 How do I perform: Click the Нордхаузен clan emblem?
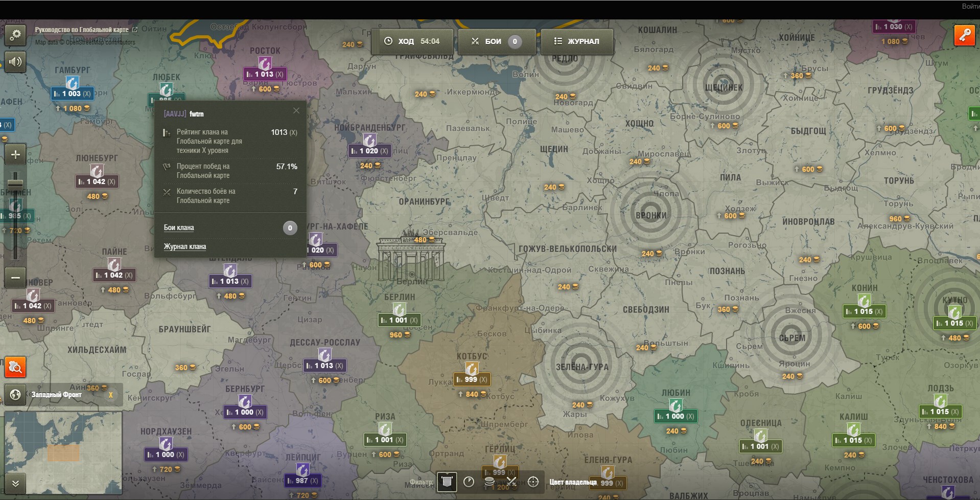[166, 444]
